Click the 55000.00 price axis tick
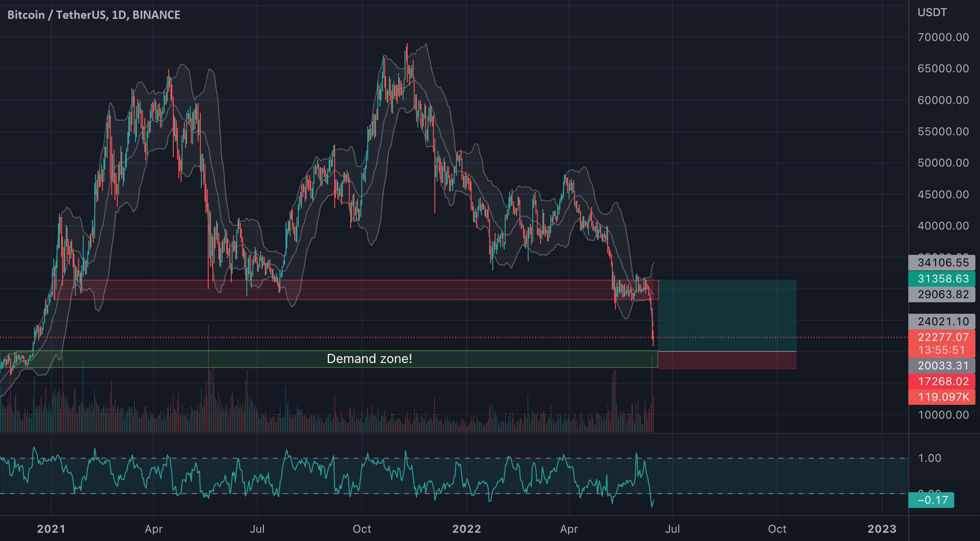Image resolution: width=980 pixels, height=541 pixels. point(943,132)
